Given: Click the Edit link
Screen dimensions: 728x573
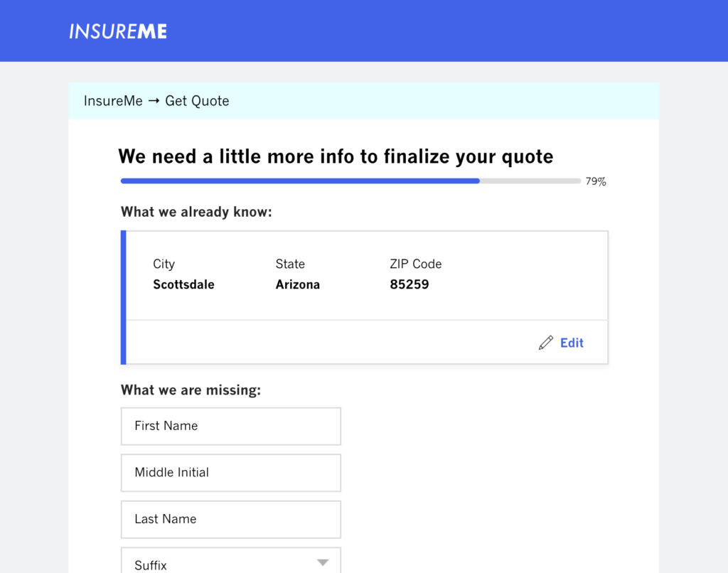Looking at the screenshot, I should (x=572, y=343).
